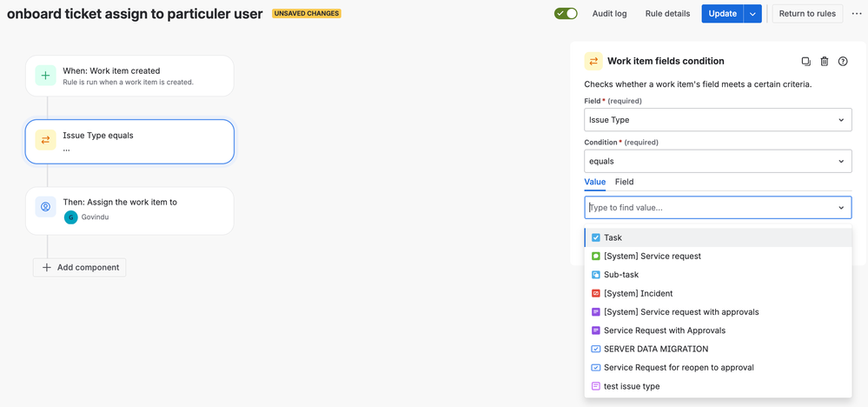The image size is (868, 407).
Task: Click icon beside Service Request for reopen to approval
Action: pos(596,368)
